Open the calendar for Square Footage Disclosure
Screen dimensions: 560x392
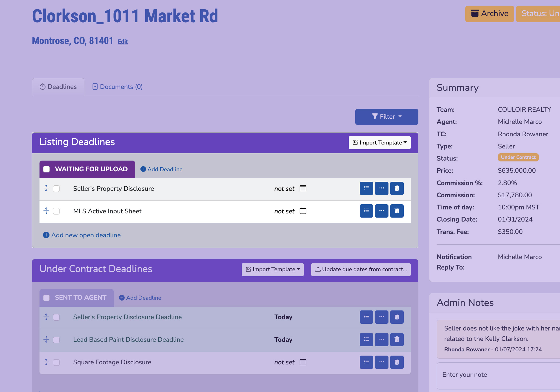tap(303, 362)
